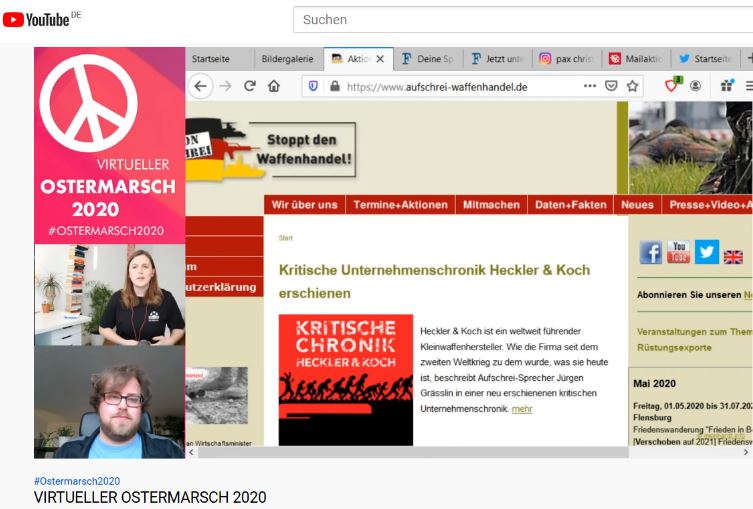Image resolution: width=753 pixels, height=509 pixels.
Task: Switch to the Bildergalerie browser tab
Action: click(x=287, y=59)
